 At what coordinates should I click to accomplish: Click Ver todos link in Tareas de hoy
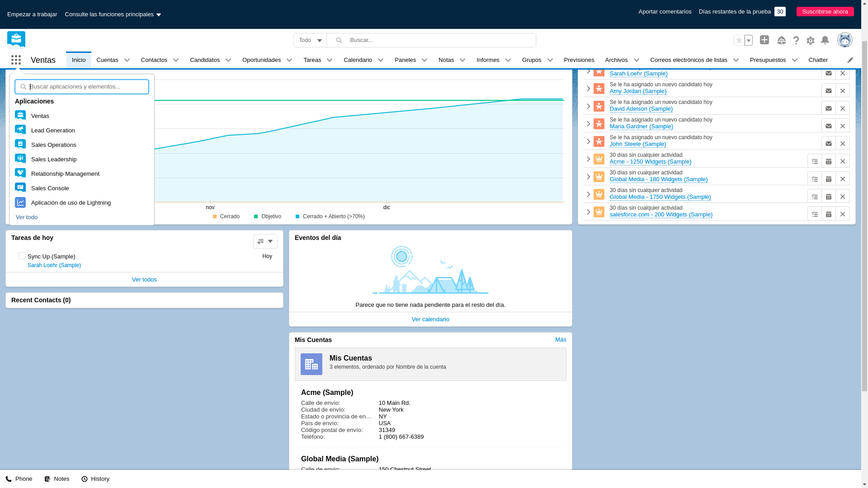point(144,279)
